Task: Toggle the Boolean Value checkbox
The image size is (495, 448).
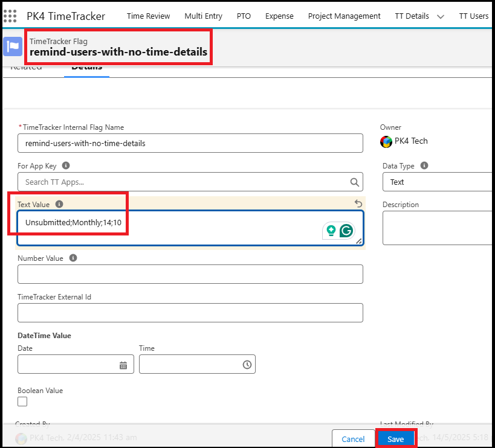Action: point(22,402)
